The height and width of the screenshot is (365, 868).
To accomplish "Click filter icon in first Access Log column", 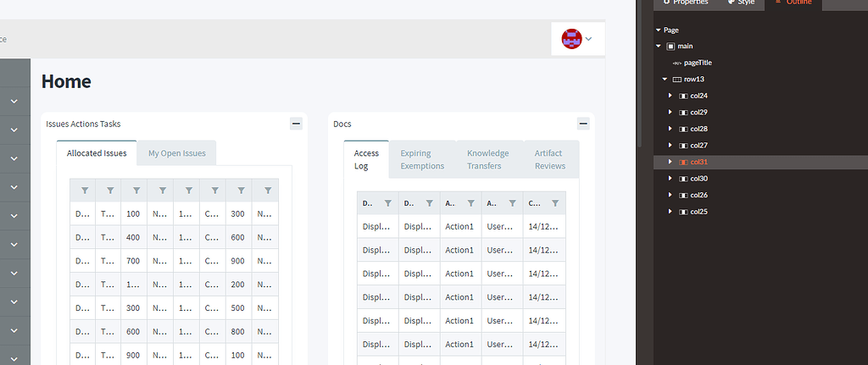I will (387, 203).
